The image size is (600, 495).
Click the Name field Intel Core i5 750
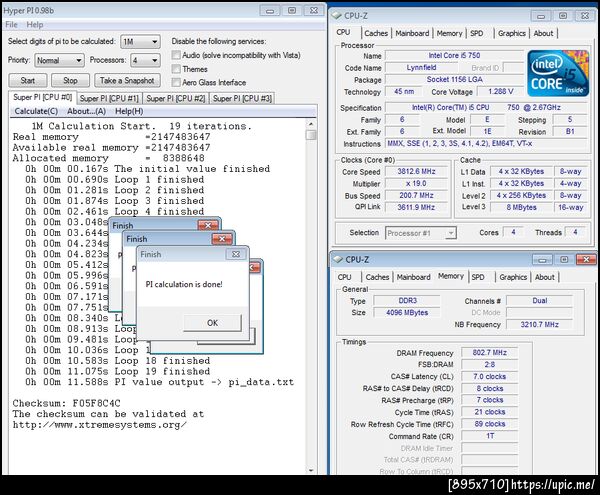pos(454,55)
